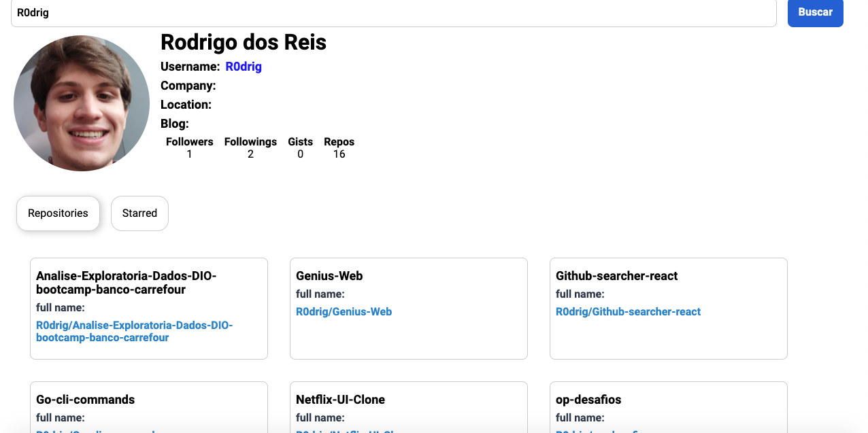The image size is (868, 433).
Task: Select the Netflix-UI-Clone repository card title
Action: (x=340, y=400)
